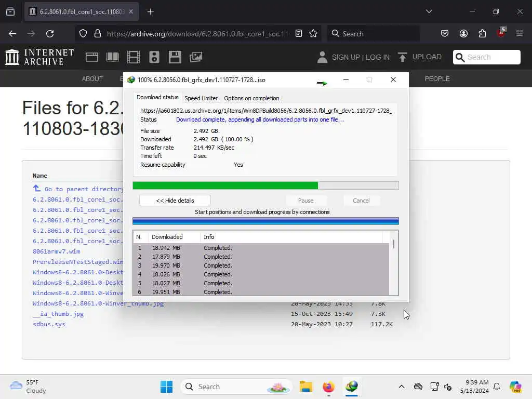This screenshot has width=532, height=399.
Task: Show hidden system tray icons
Action: (402, 387)
